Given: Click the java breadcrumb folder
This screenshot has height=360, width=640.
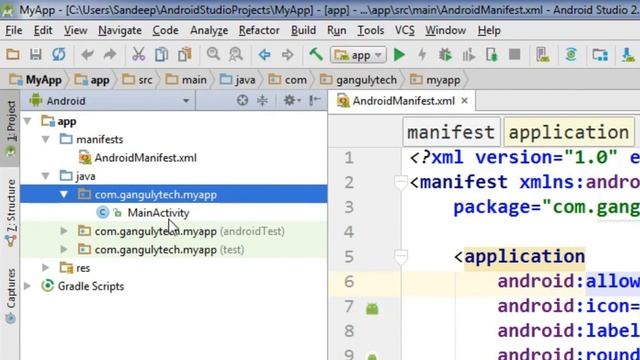Looking at the screenshot, I should coord(238,80).
